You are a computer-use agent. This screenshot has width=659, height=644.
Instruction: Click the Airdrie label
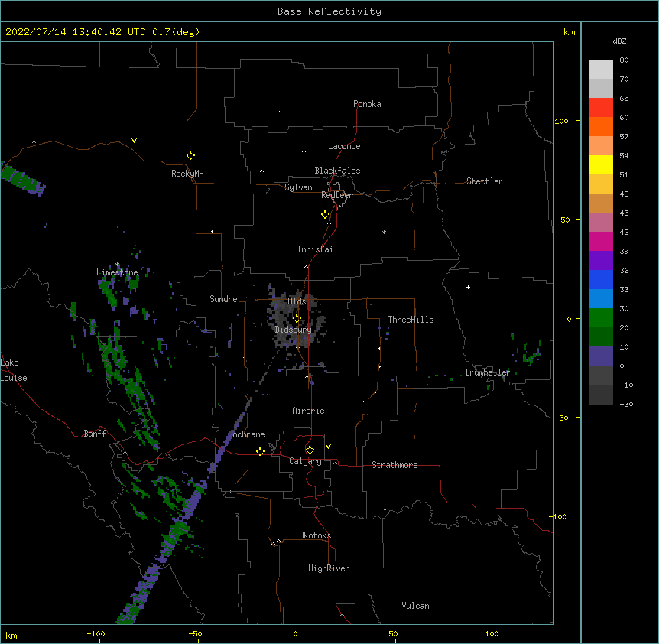(x=309, y=411)
